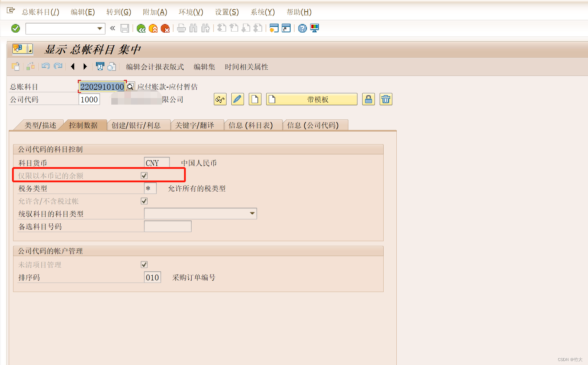588x365 pixels.
Task: Open the 统驭科目的科目类型 dropdown
Action: tap(252, 214)
